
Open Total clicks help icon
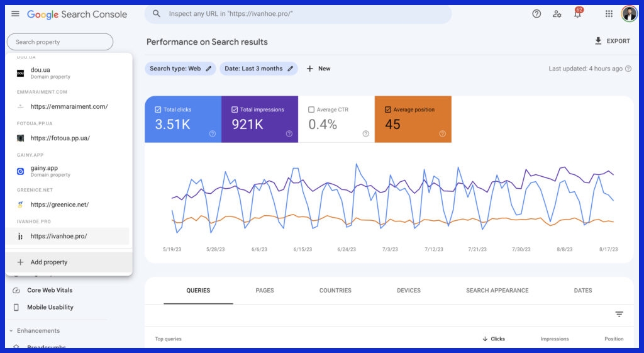point(213,133)
